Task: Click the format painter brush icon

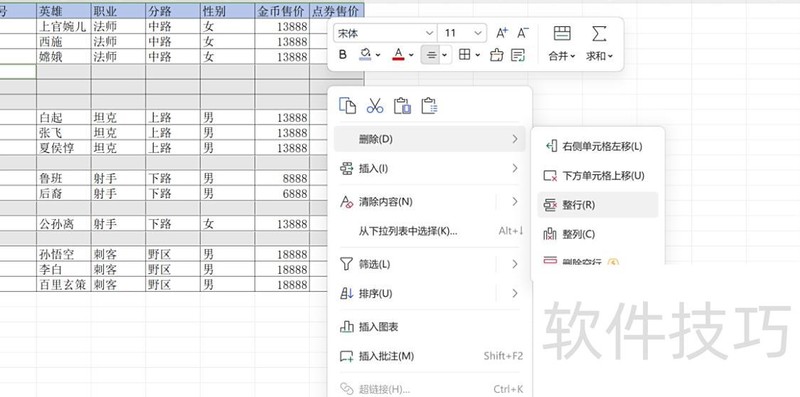Action: click(x=496, y=55)
